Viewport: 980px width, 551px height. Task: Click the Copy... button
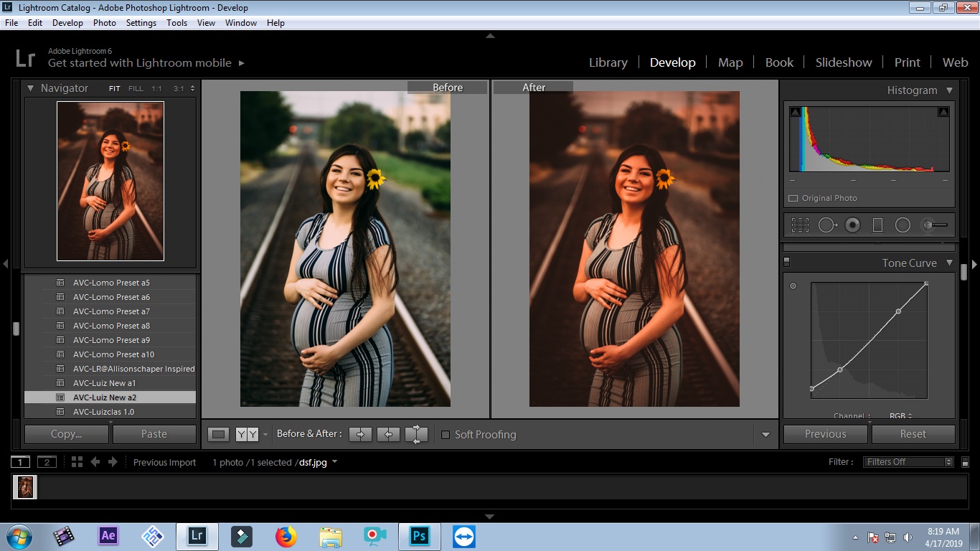(67, 434)
